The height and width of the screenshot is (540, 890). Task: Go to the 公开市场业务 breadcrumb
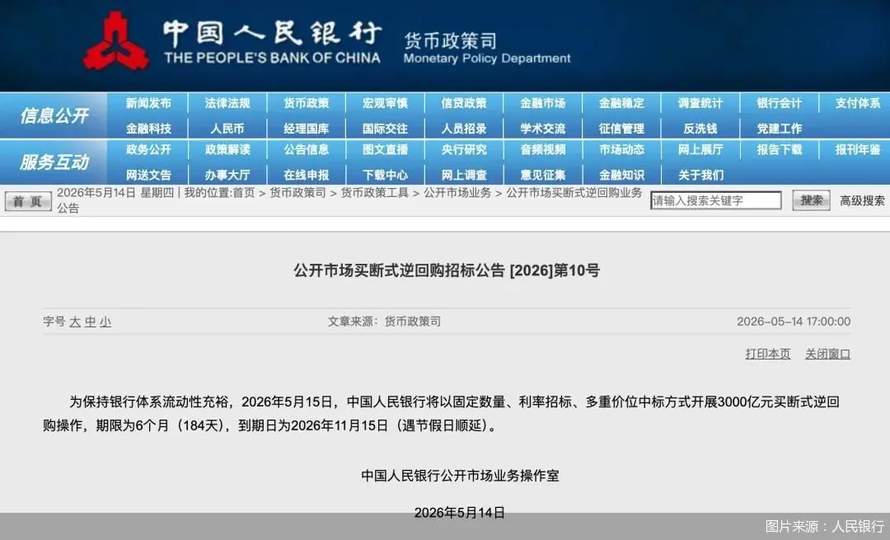[x=457, y=193]
